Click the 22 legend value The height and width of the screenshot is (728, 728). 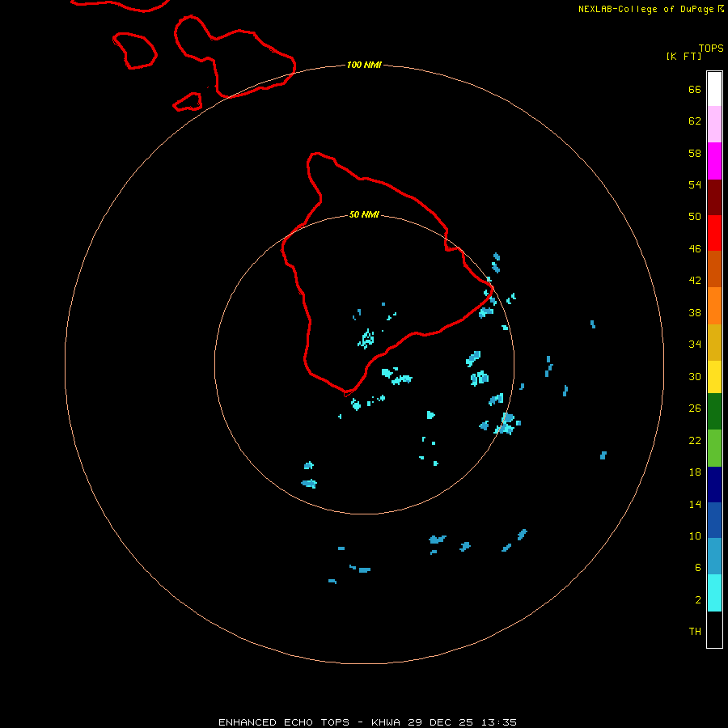point(695,440)
